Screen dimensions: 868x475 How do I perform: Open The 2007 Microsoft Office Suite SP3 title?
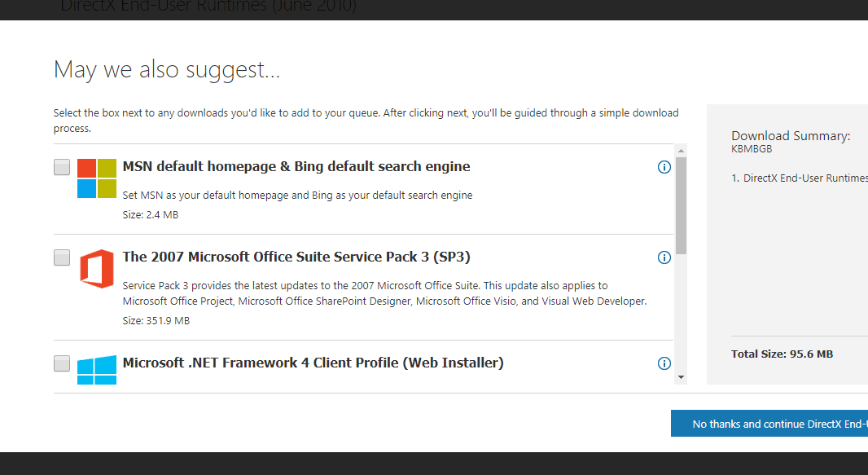coord(296,257)
